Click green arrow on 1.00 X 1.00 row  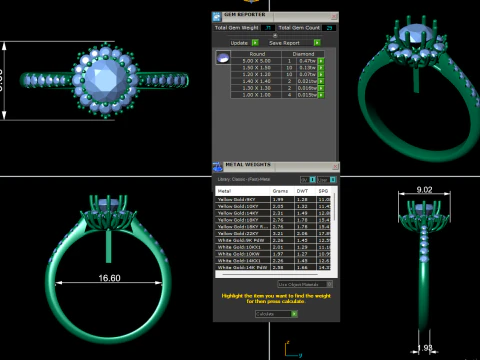(x=321, y=95)
